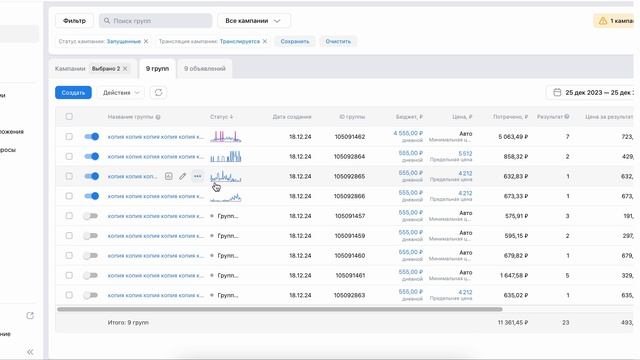Click the blue 'Создать' button

[x=73, y=93]
